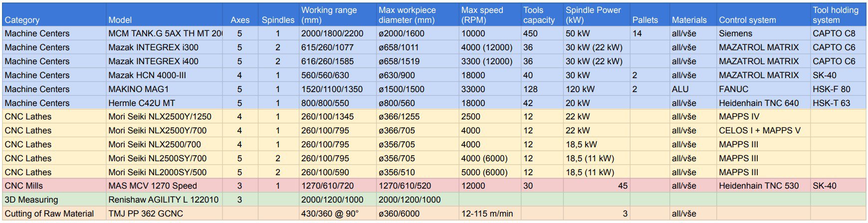Click the 260/100/1345 working range cell
The height and width of the screenshot is (223, 868).
click(x=337, y=116)
